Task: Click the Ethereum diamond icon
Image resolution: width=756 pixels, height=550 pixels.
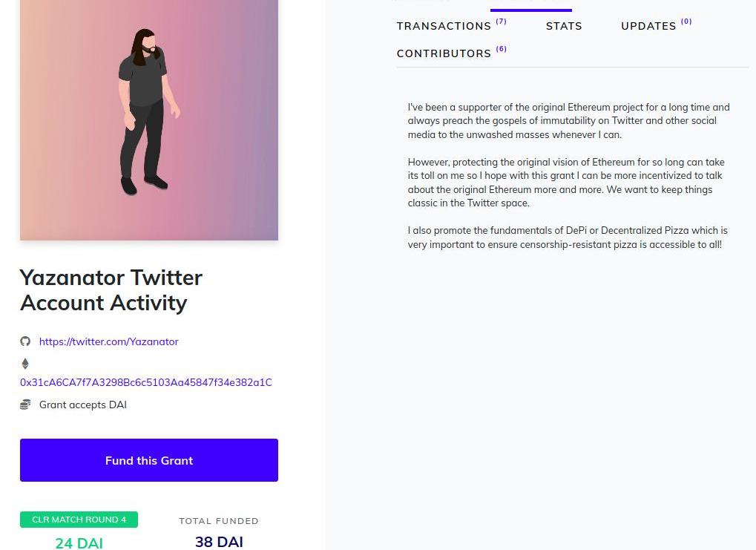Action: tap(25, 364)
